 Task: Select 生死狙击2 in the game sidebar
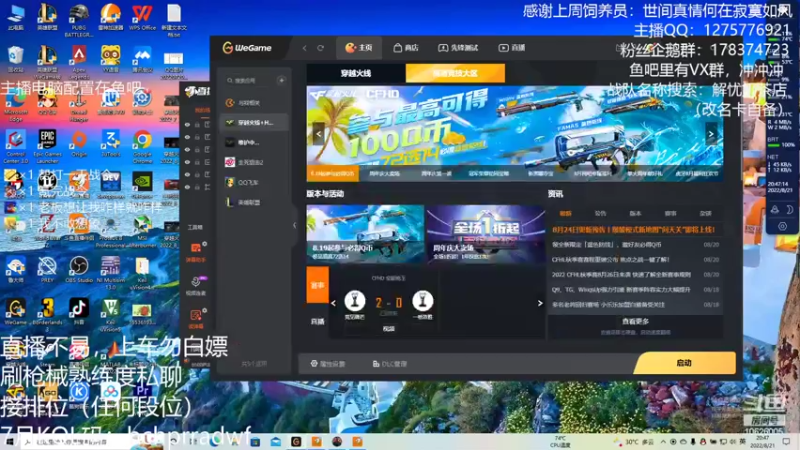pos(255,162)
